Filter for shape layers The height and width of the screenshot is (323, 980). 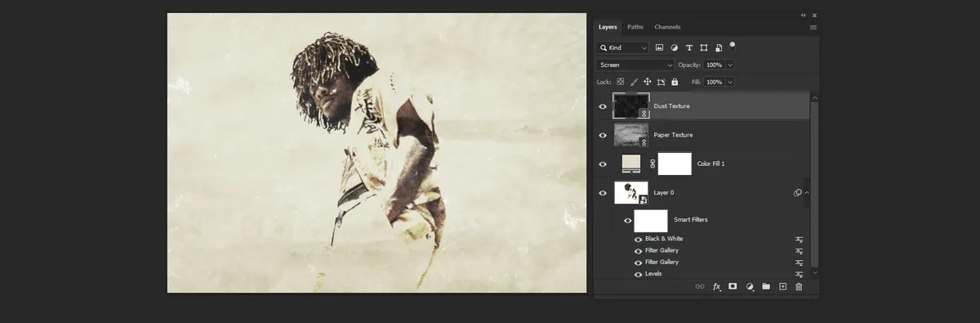(704, 48)
